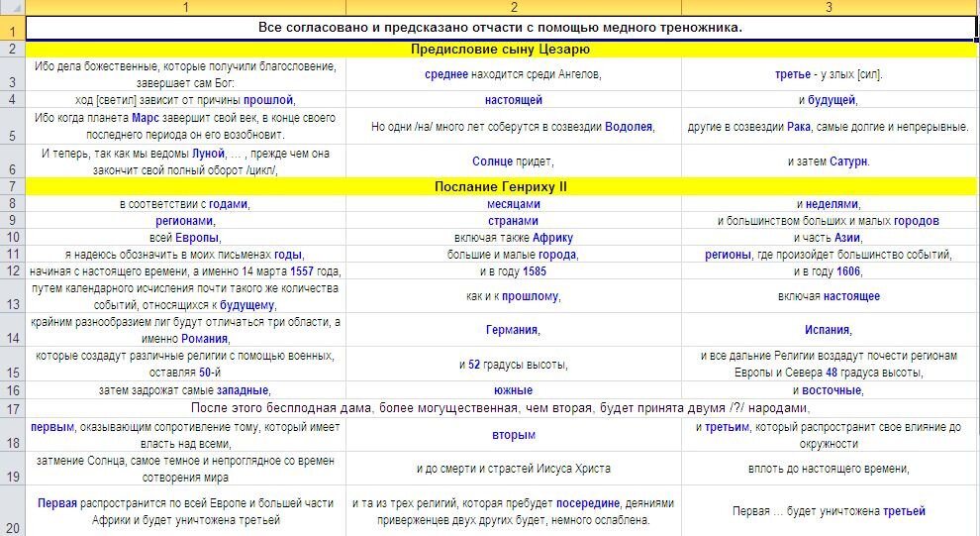Click the cell 'и в году 1585'
The width and height of the screenshot is (980, 536).
click(x=514, y=271)
